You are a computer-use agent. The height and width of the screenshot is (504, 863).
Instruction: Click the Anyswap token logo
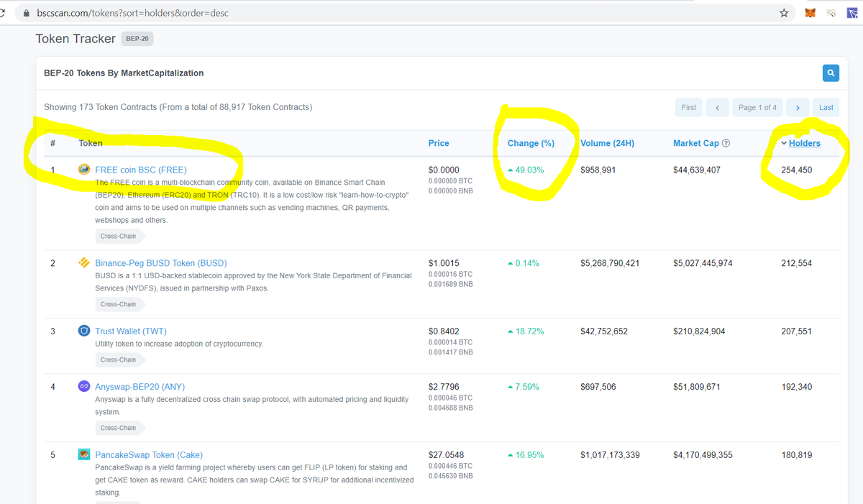tap(83, 386)
